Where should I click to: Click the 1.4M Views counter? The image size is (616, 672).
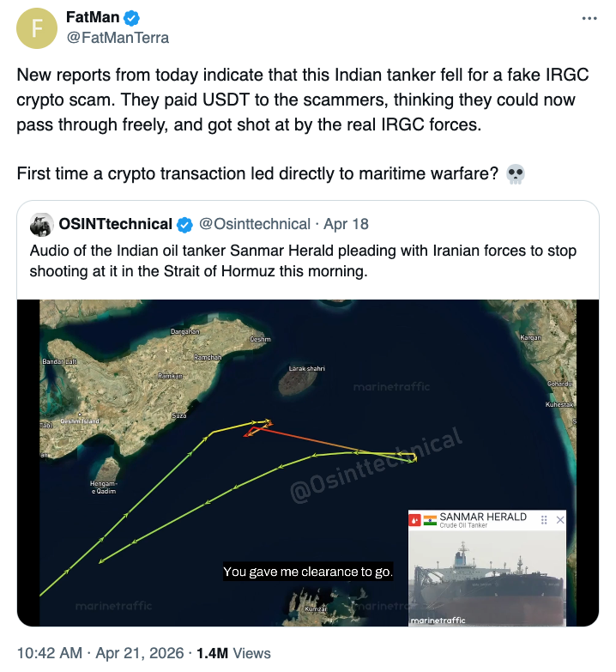tap(233, 653)
